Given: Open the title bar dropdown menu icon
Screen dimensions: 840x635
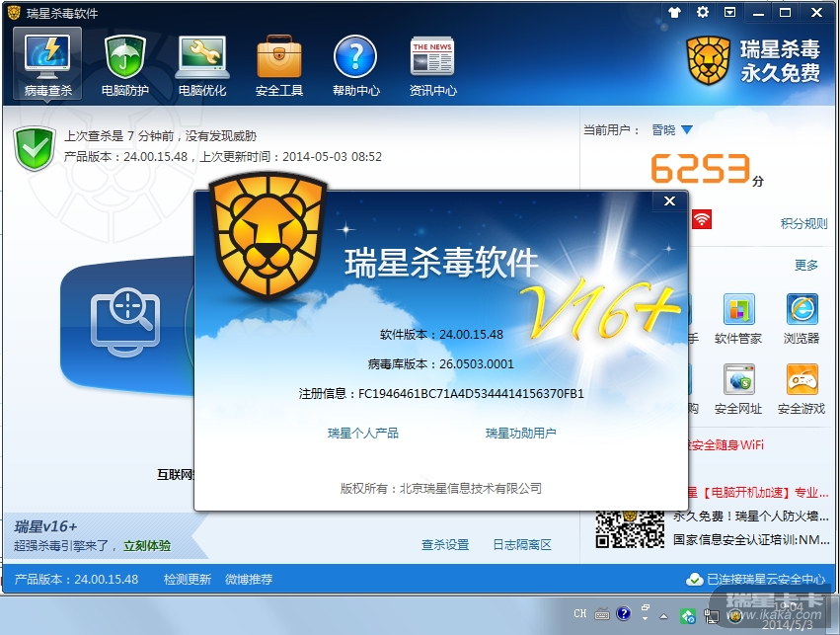Looking at the screenshot, I should coord(729,12).
